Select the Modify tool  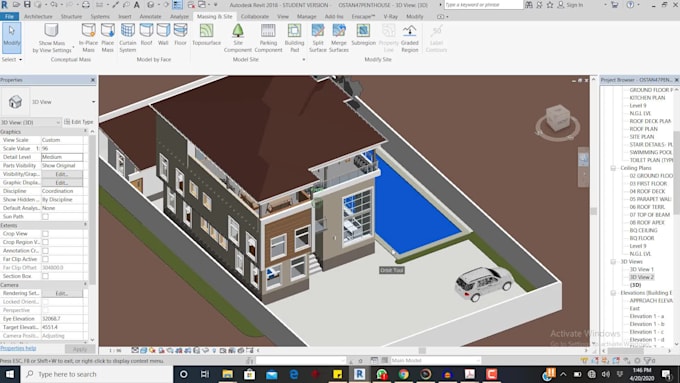pos(12,37)
